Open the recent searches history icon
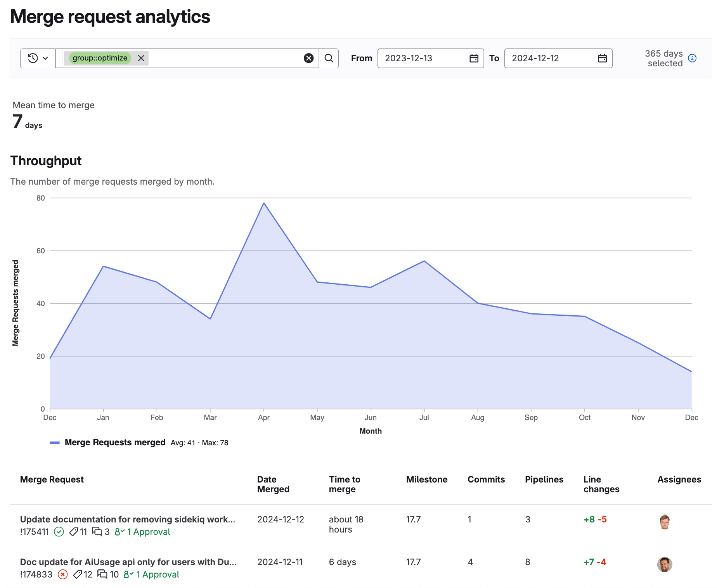 [32, 58]
